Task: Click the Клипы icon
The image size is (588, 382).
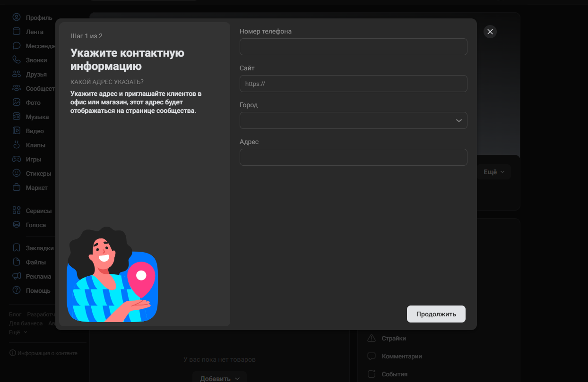Action: click(17, 145)
